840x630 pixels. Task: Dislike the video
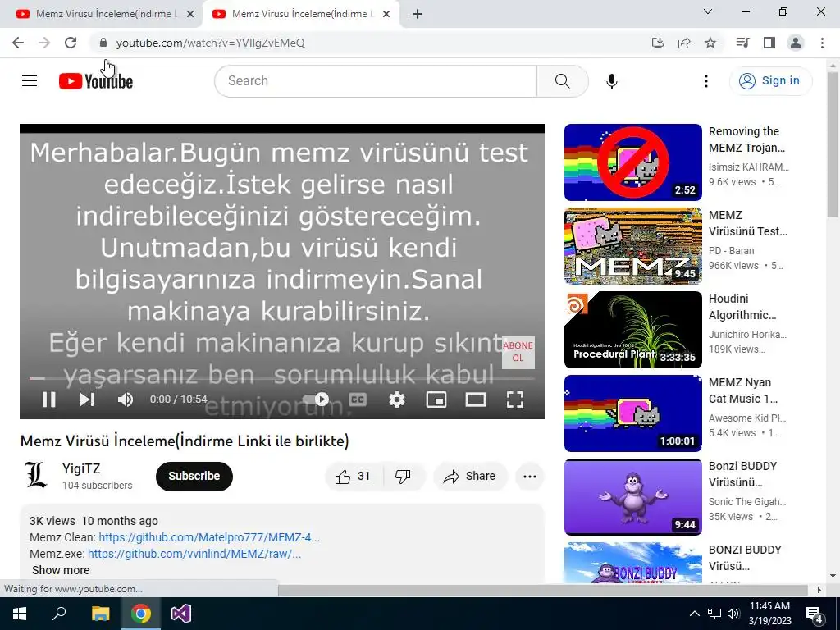point(404,477)
